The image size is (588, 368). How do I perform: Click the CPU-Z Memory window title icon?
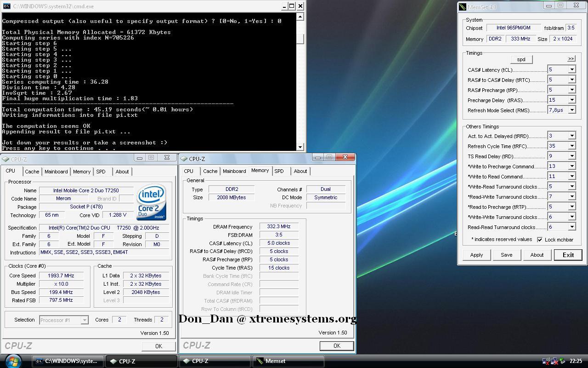[x=184, y=159]
